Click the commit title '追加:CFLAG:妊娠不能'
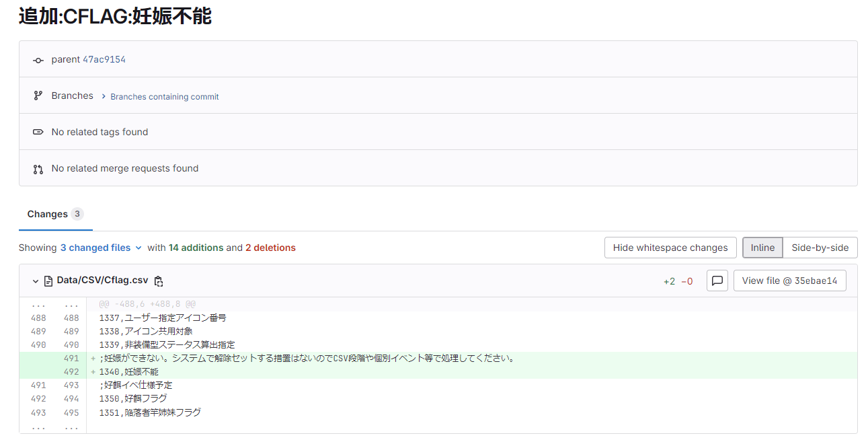This screenshot has width=868, height=444. click(115, 16)
